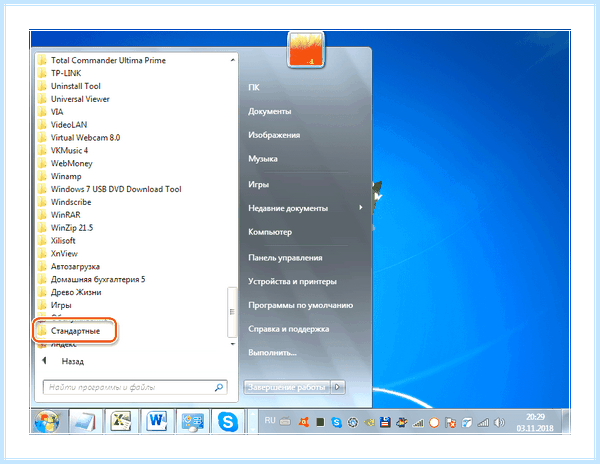Click the Winamp folder icon

click(42, 176)
